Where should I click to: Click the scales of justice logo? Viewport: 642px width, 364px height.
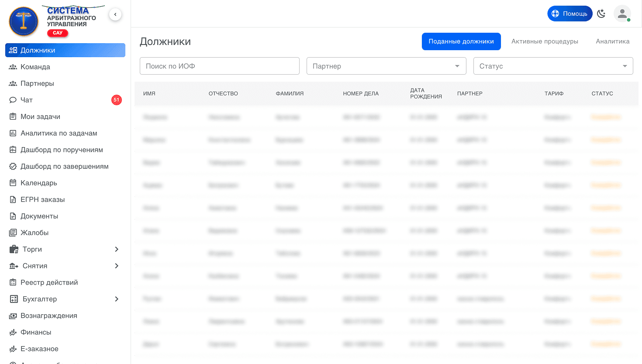coord(24,21)
